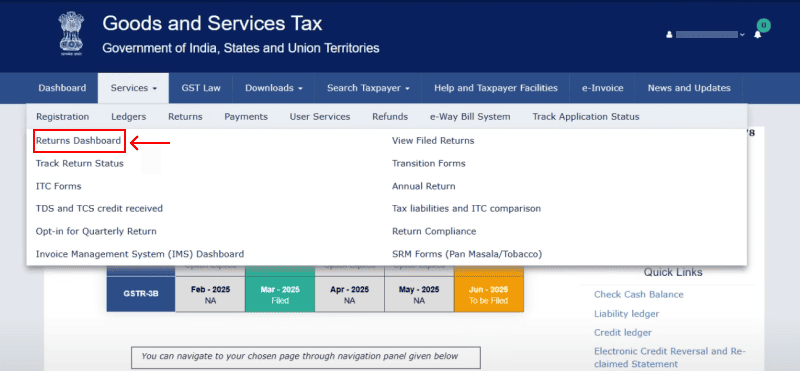Image resolution: width=800 pixels, height=371 pixels.
Task: Open the notification bell icon
Action: tap(757, 35)
